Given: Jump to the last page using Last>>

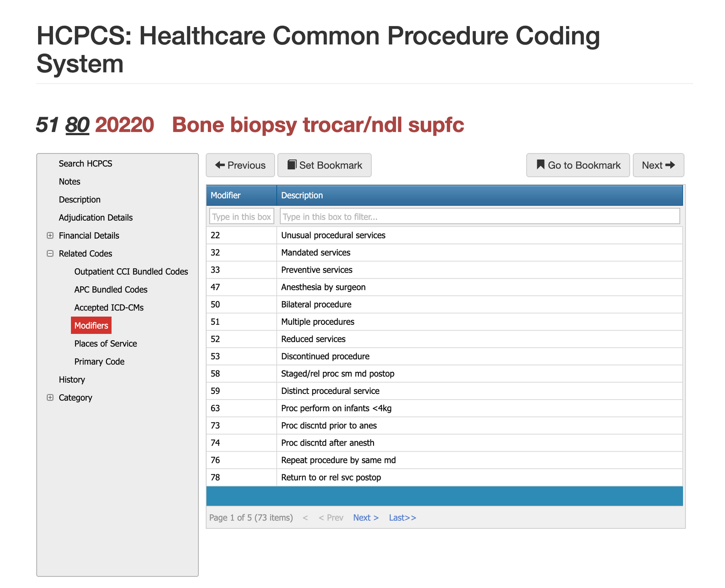Looking at the screenshot, I should (x=402, y=518).
